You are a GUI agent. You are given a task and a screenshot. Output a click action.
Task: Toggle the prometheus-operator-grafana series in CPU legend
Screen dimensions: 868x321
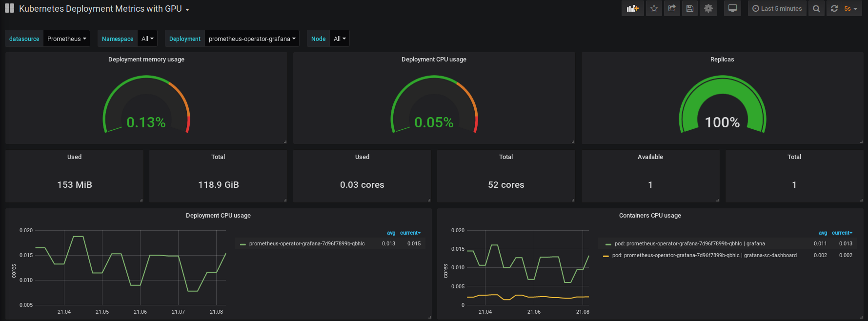click(x=307, y=243)
